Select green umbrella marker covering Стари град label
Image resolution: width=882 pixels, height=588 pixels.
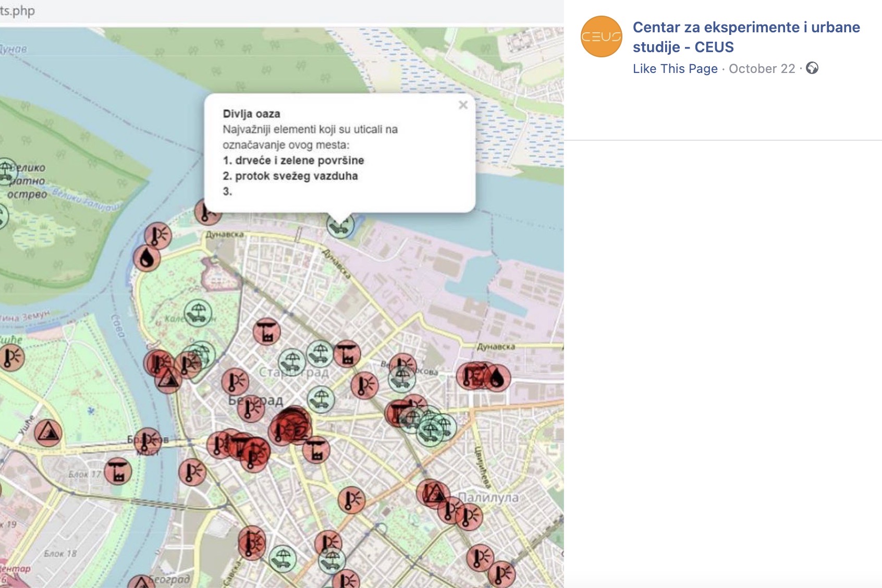(292, 362)
